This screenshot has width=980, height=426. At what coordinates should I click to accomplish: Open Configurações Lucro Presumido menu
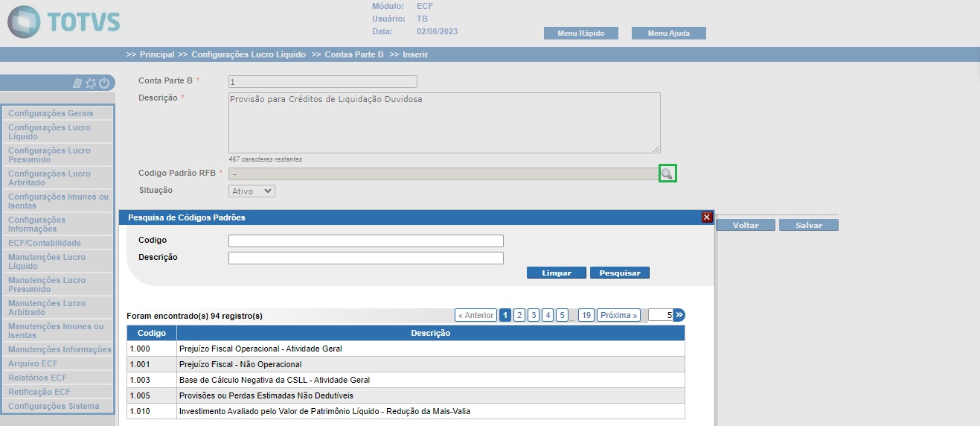(58, 155)
